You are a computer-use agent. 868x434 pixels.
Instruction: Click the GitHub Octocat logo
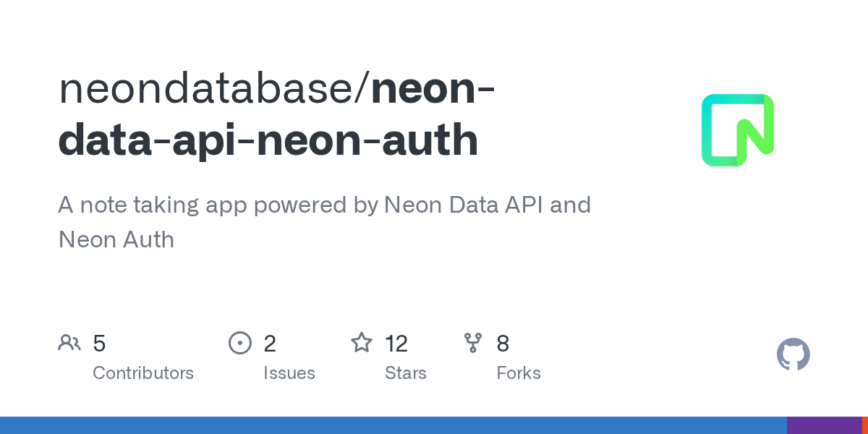pyautogui.click(x=793, y=354)
